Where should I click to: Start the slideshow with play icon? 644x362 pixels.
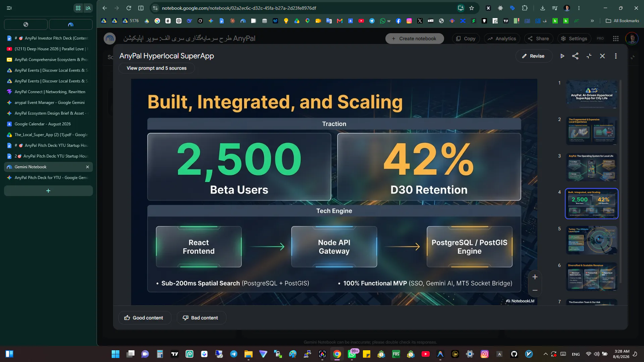(x=562, y=56)
